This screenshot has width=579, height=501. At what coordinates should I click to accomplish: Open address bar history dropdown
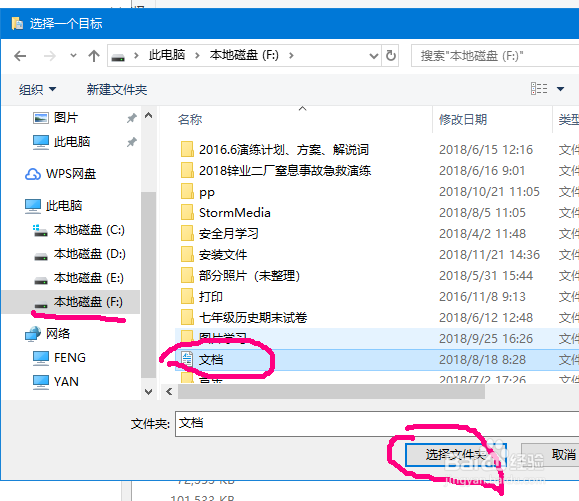374,56
